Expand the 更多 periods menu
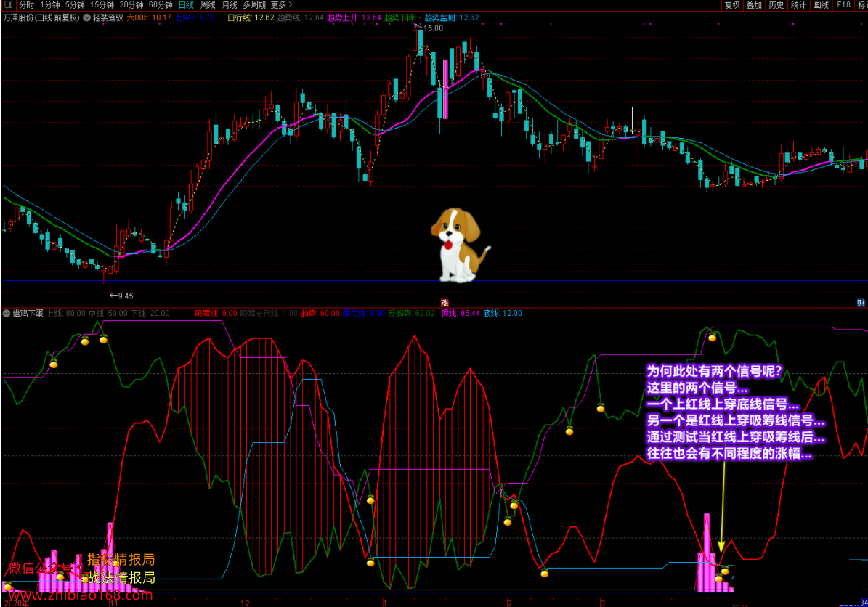This screenshot has height=607, width=868. (x=281, y=5)
